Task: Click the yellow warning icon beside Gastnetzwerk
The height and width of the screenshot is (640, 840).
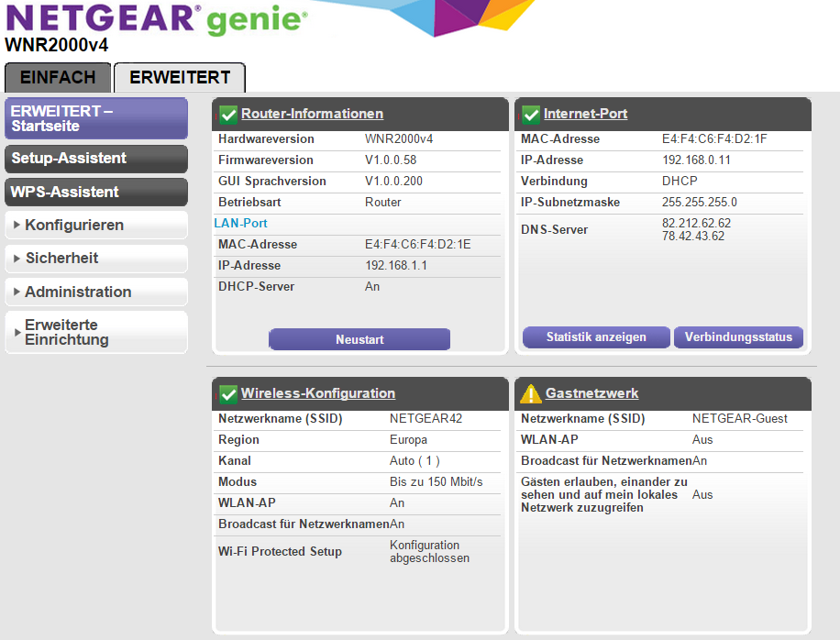Action: (x=531, y=393)
